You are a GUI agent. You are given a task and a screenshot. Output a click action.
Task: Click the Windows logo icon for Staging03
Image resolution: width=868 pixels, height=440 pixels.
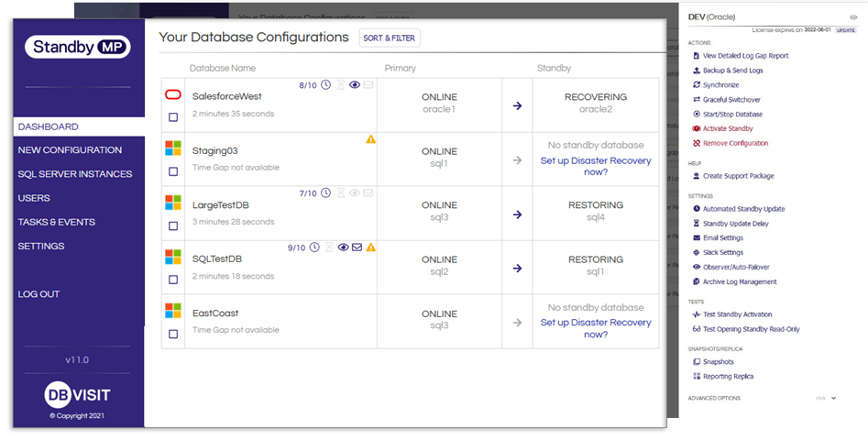coord(173,148)
